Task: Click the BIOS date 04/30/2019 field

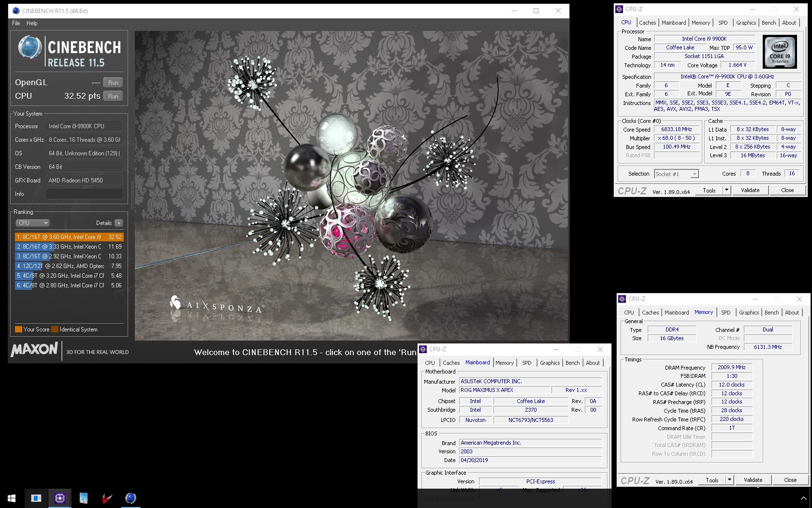Action: (530, 461)
